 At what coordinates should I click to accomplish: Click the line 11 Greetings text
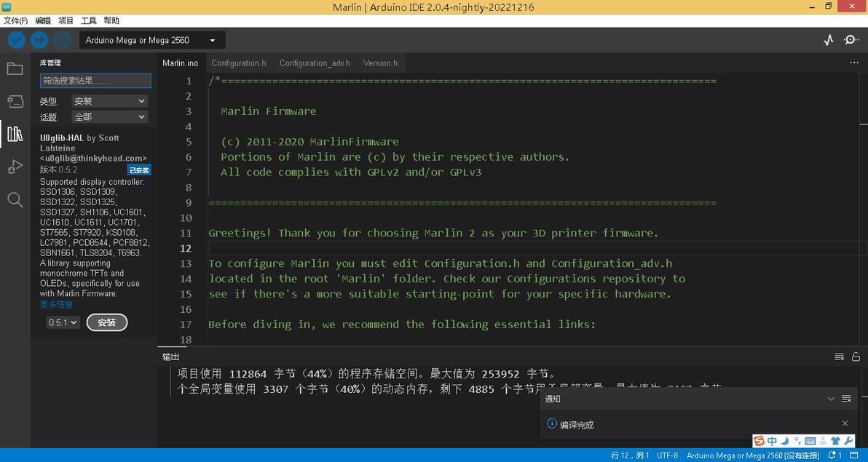(x=433, y=233)
